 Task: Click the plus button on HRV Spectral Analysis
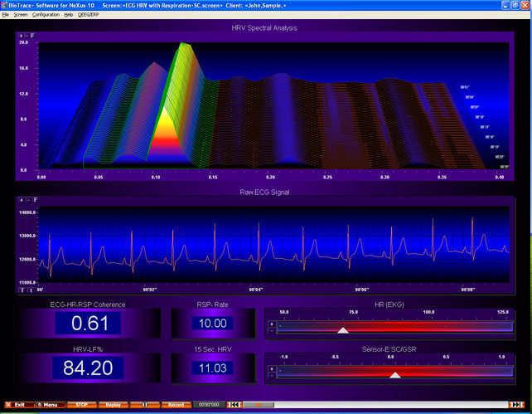coord(21,37)
